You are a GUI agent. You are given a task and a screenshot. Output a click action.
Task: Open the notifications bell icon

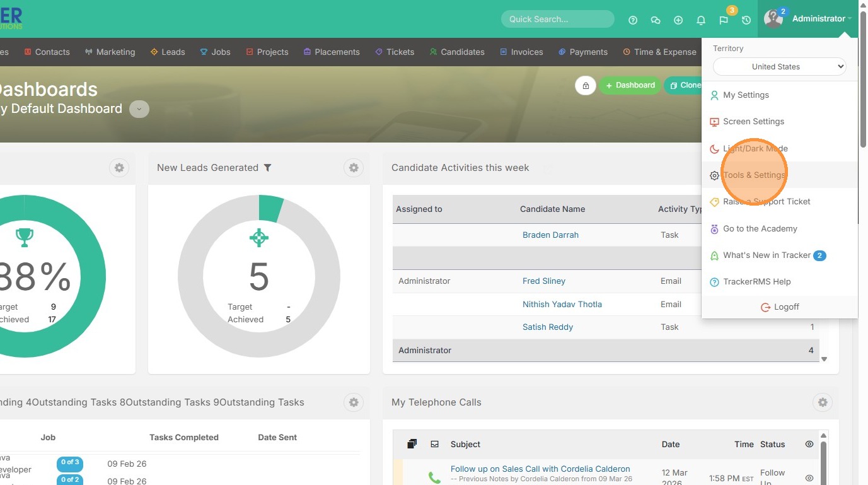click(x=701, y=20)
